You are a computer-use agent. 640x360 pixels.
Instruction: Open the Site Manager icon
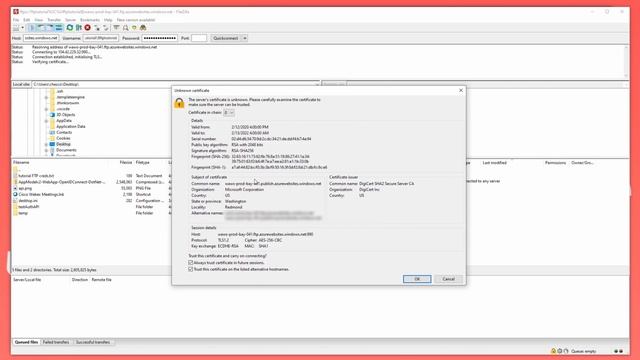pos(16,28)
